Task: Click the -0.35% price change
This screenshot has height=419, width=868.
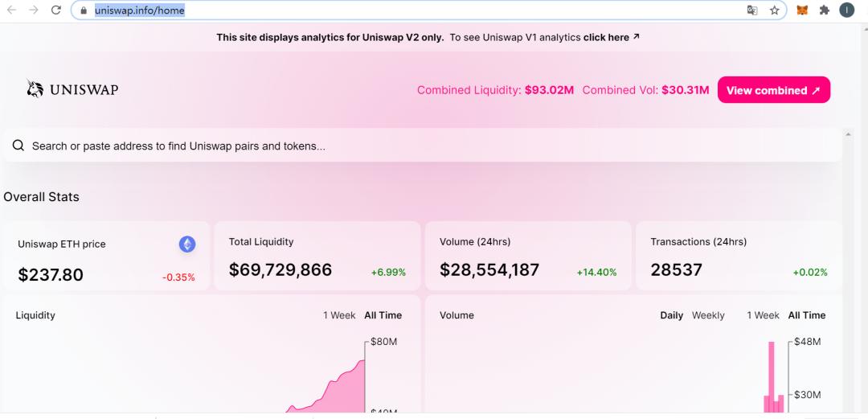Action: [x=178, y=277]
